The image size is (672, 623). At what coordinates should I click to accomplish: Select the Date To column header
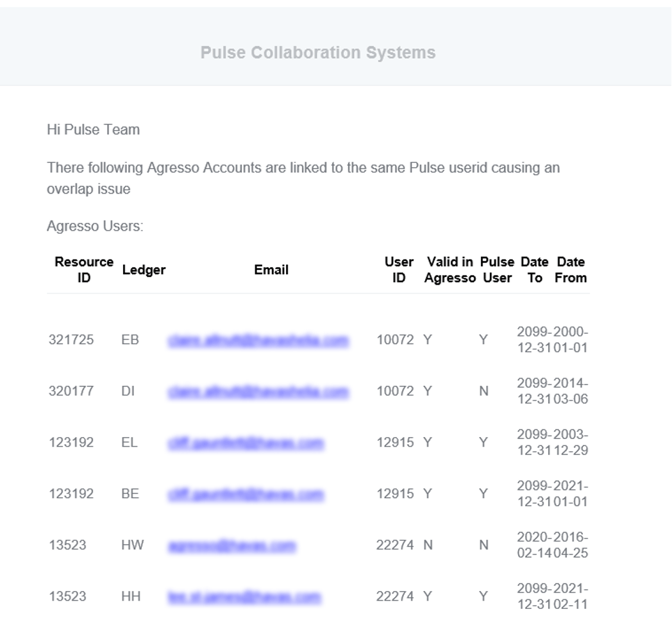click(x=534, y=270)
